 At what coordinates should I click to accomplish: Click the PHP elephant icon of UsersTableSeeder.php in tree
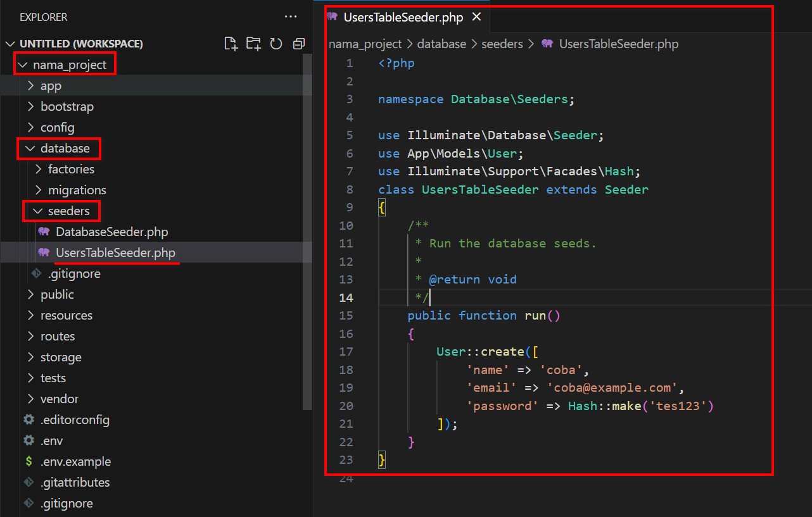click(x=44, y=252)
